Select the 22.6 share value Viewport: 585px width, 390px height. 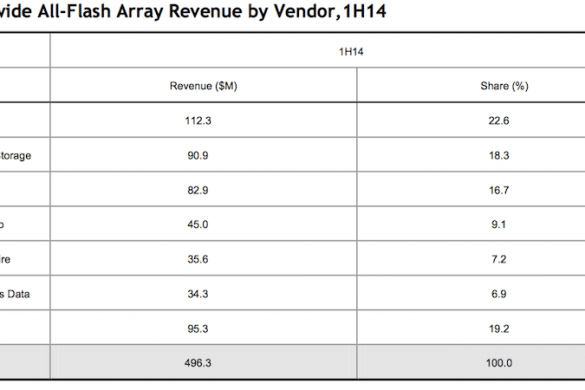(x=499, y=121)
